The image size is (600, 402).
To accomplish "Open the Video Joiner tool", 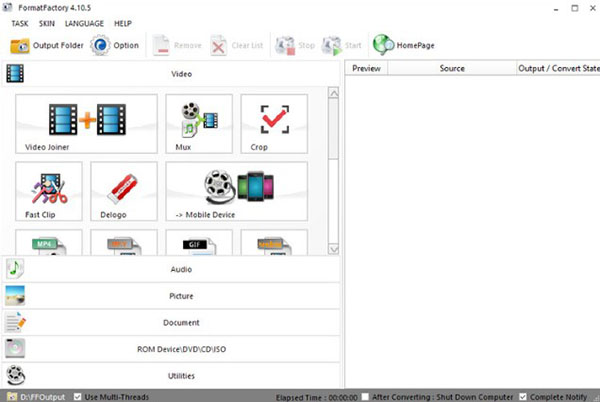I will [86, 124].
